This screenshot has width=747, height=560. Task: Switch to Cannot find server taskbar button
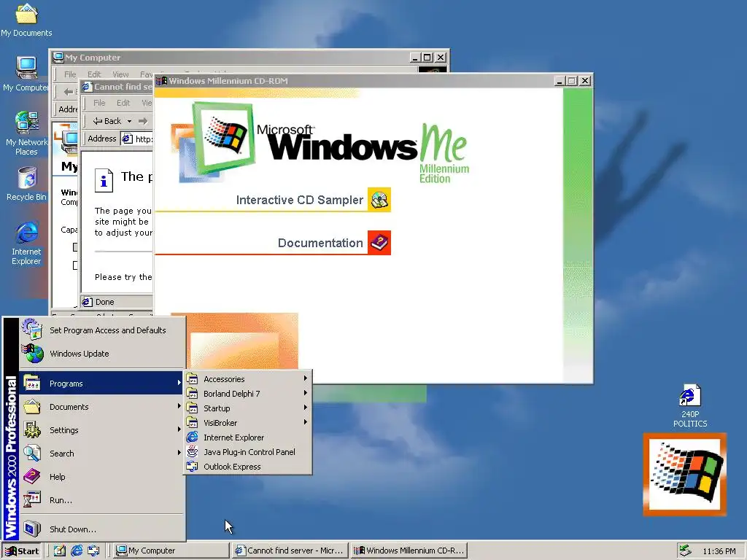(x=290, y=551)
